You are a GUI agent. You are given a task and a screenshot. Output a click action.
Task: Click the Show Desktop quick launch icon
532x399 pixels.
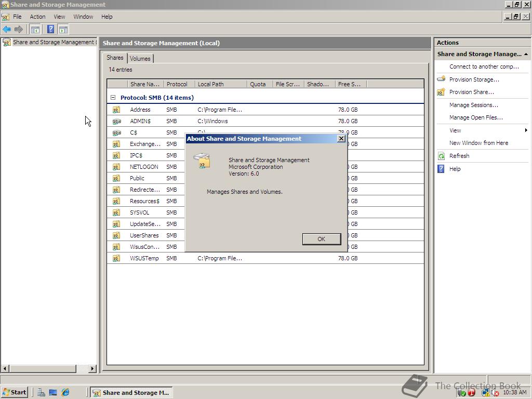(53, 393)
